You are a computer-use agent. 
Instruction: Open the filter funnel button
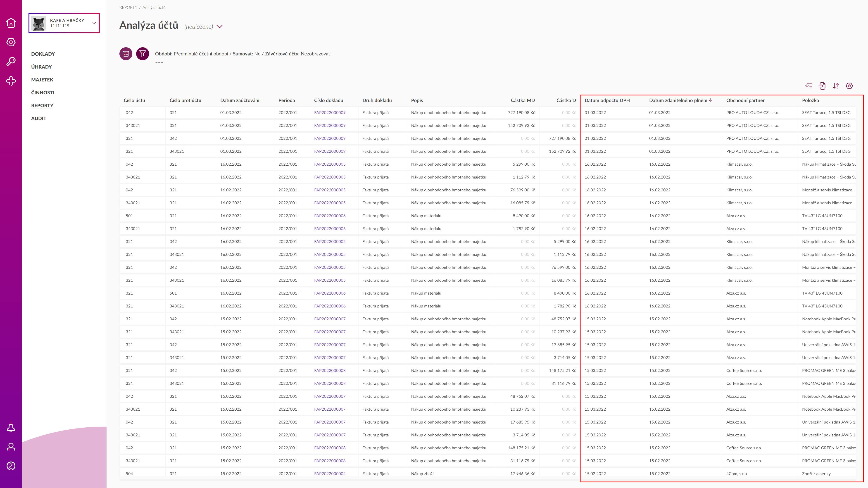[x=143, y=54]
